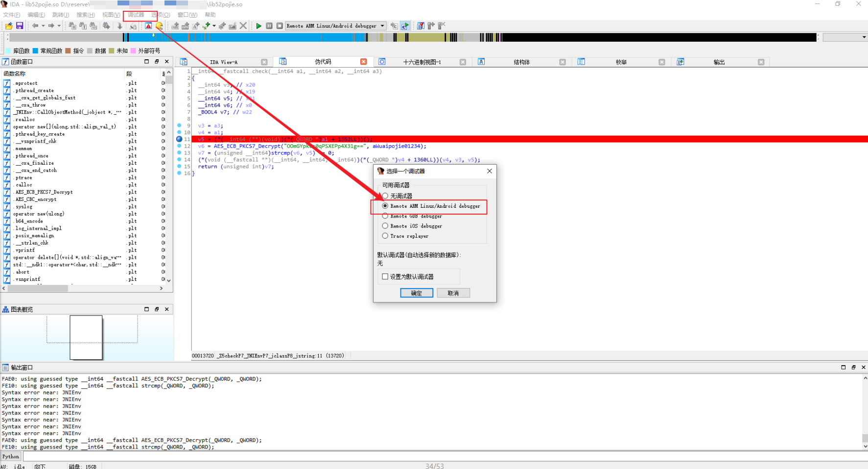Select the AES_CBC_encrypt function row

coord(83,199)
